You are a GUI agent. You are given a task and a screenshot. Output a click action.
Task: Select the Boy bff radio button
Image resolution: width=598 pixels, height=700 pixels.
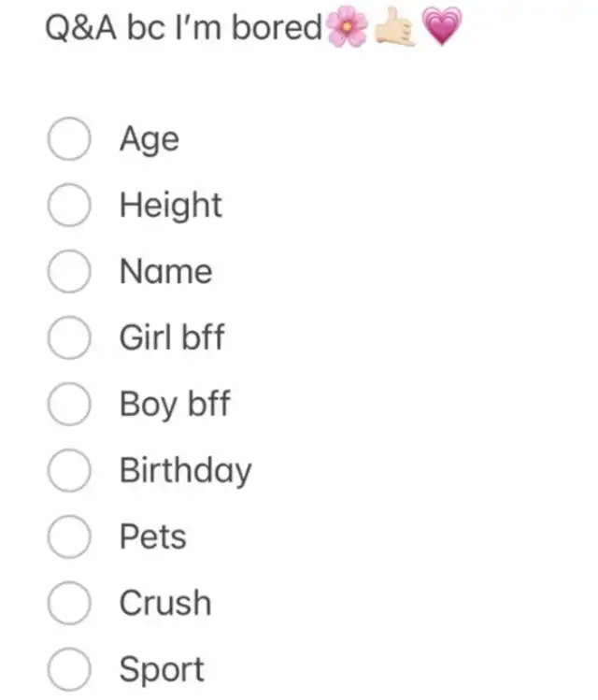[x=69, y=404]
